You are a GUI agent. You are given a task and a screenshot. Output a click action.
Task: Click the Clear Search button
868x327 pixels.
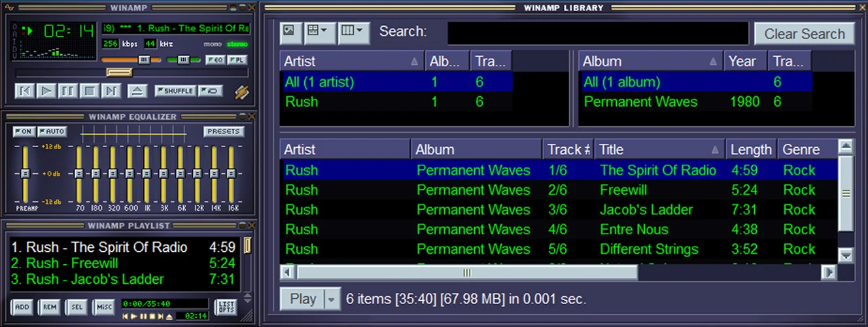805,34
